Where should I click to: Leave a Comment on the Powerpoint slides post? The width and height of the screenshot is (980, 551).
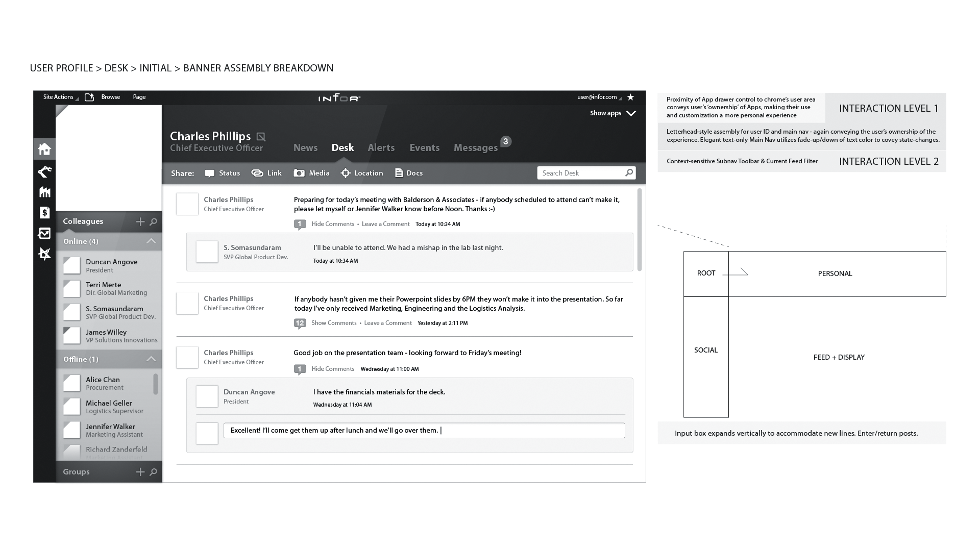(x=388, y=323)
